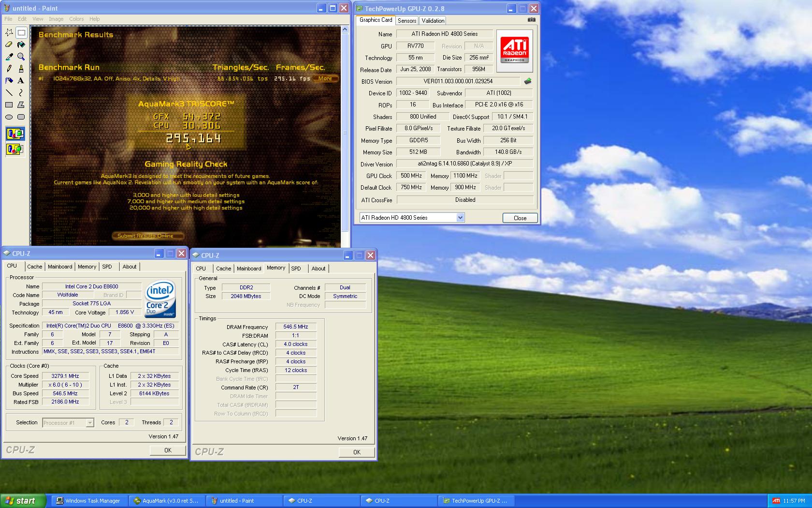Switch to the Validation tab in GPU-Z
This screenshot has width=812, height=508.
433,21
